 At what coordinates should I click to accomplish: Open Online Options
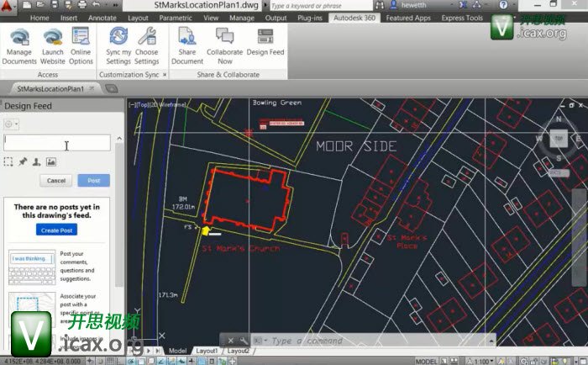pyautogui.click(x=81, y=45)
